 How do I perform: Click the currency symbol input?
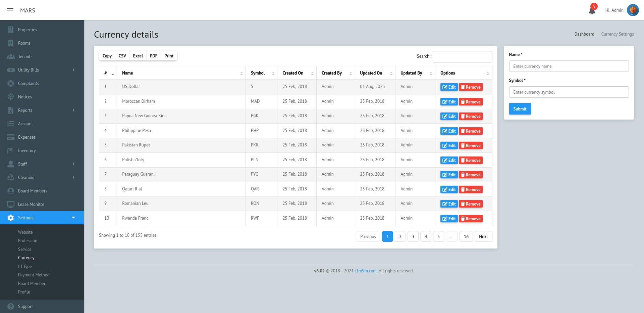[x=569, y=92]
